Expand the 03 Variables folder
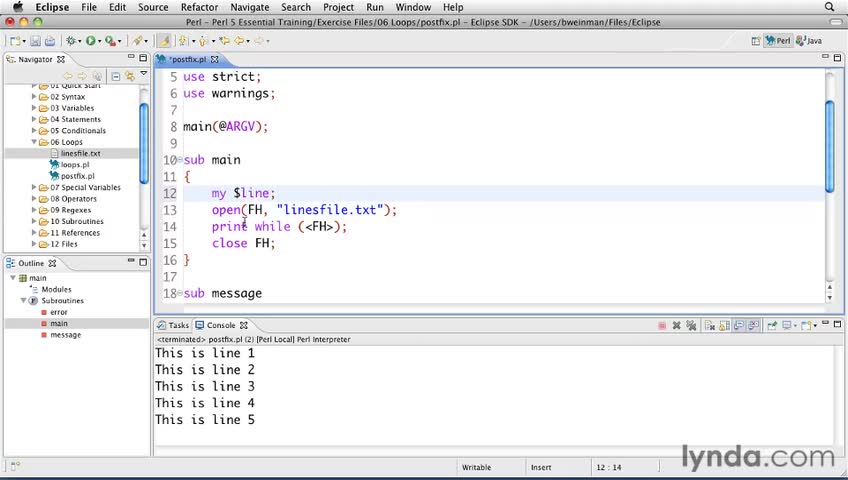 pos(34,108)
